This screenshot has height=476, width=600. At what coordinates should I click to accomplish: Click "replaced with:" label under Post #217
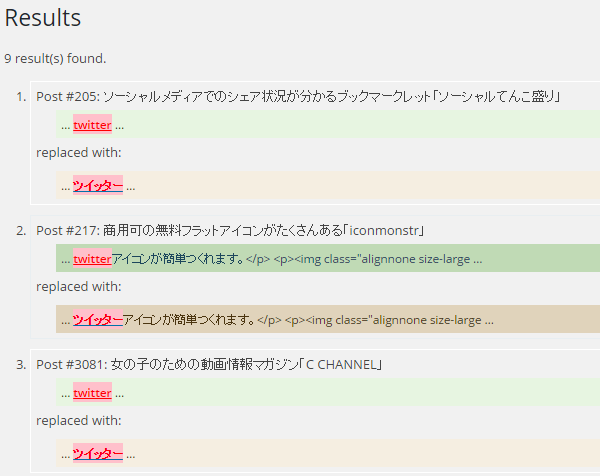click(x=78, y=287)
